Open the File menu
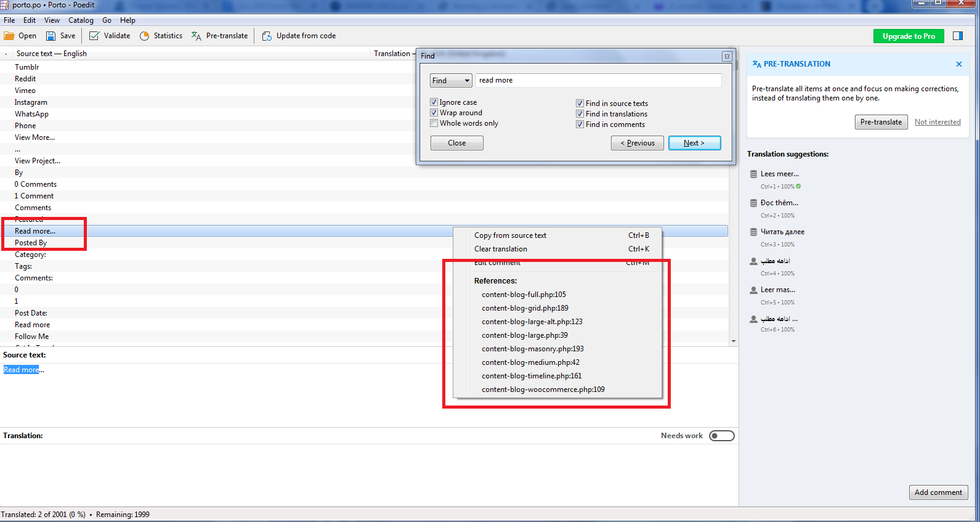The height and width of the screenshot is (522, 980). click(x=9, y=20)
